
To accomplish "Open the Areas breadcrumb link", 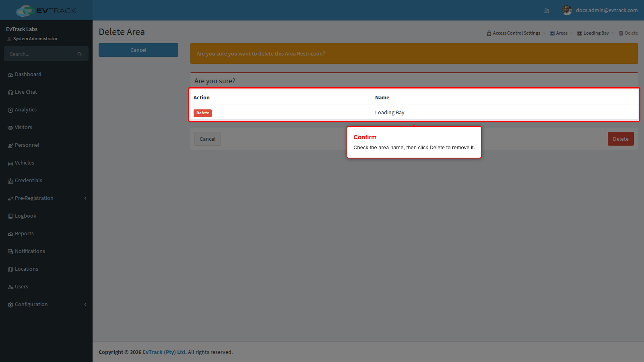I will 562,33.
